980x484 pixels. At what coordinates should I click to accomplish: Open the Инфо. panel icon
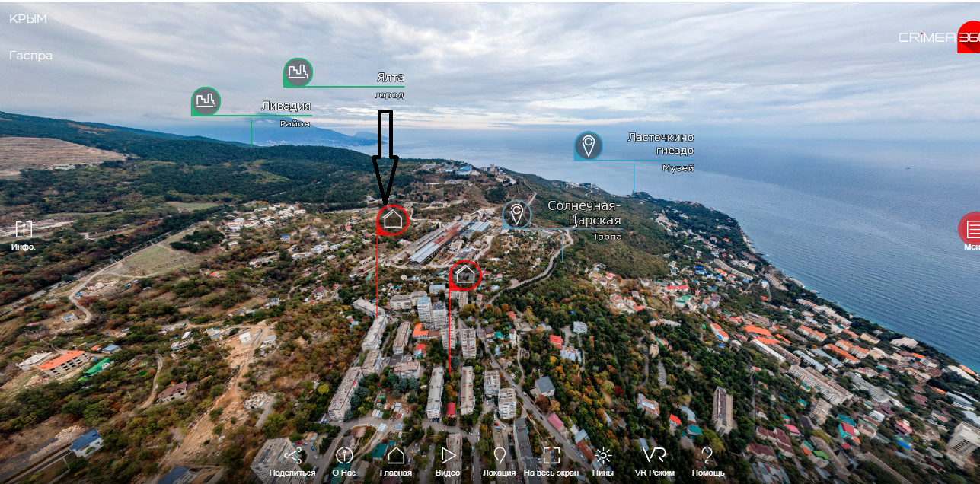click(x=24, y=230)
